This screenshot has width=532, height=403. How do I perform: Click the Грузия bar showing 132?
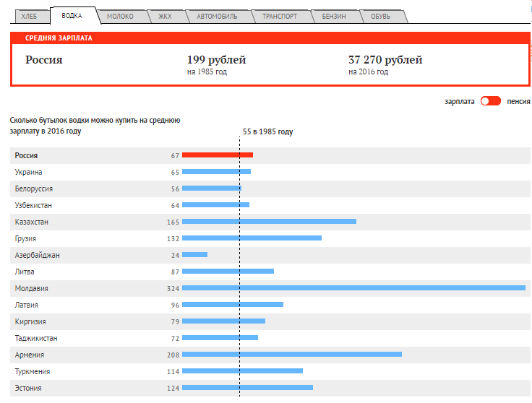click(252, 238)
